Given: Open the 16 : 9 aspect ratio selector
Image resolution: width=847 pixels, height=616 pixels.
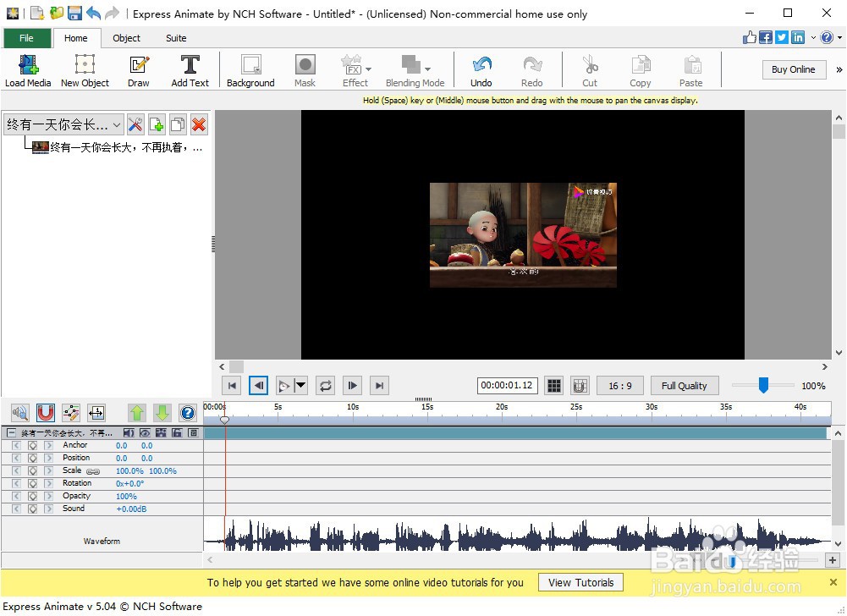Looking at the screenshot, I should tap(619, 385).
